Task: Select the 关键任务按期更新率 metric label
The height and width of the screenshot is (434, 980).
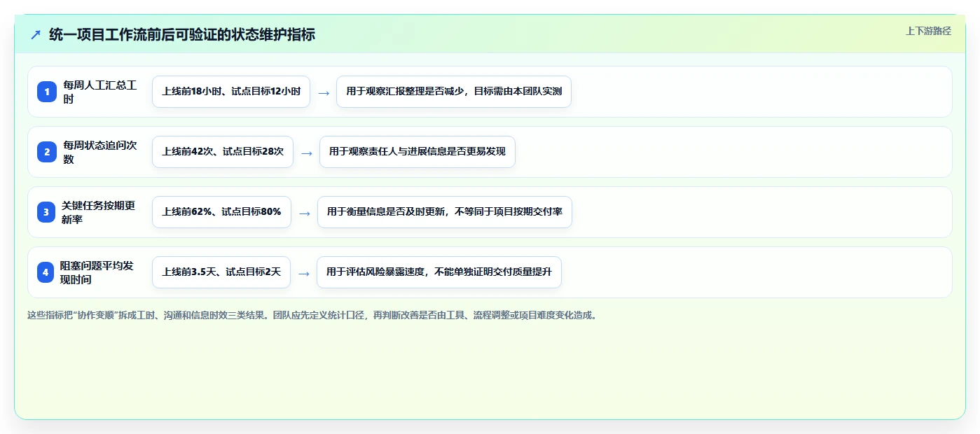Action: tap(99, 212)
